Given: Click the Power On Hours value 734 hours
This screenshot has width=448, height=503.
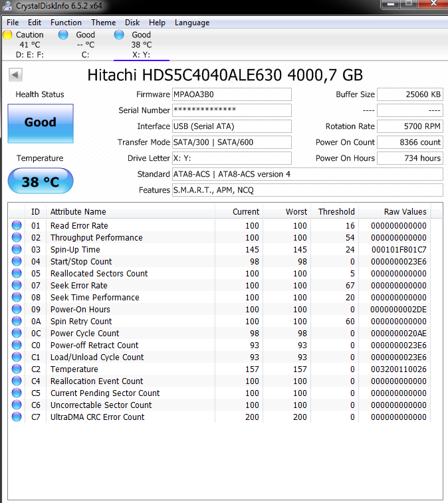Looking at the screenshot, I should [x=410, y=158].
